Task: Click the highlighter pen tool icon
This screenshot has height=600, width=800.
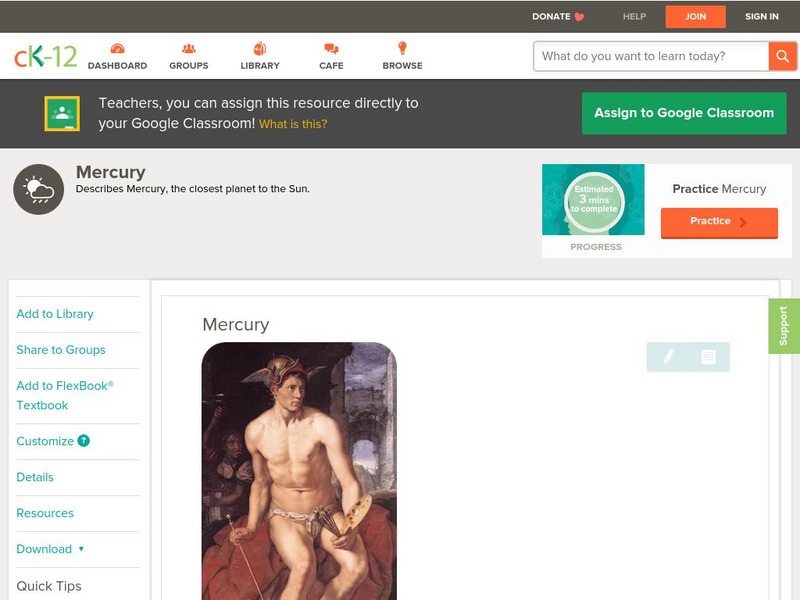Action: [668, 357]
